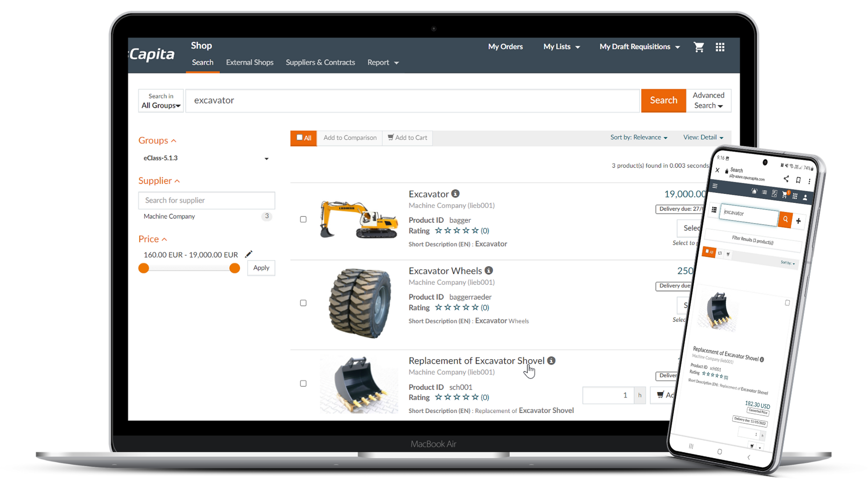The height and width of the screenshot is (488, 868).
Task: Open the apps grid menu icon
Action: point(720,47)
